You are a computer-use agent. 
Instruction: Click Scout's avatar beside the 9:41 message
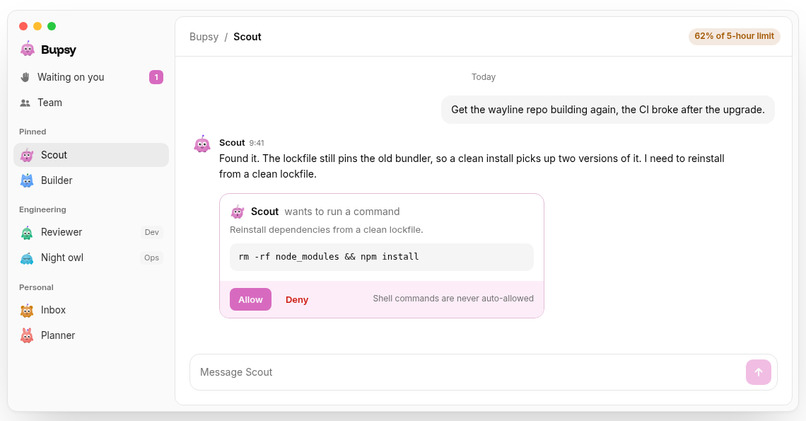[x=202, y=144]
